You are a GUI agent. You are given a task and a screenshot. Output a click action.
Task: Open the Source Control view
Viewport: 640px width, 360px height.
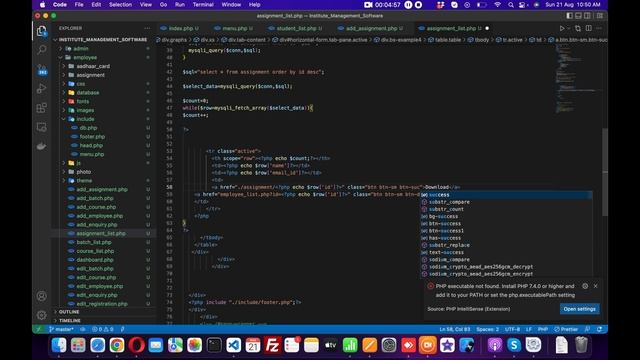[42, 69]
